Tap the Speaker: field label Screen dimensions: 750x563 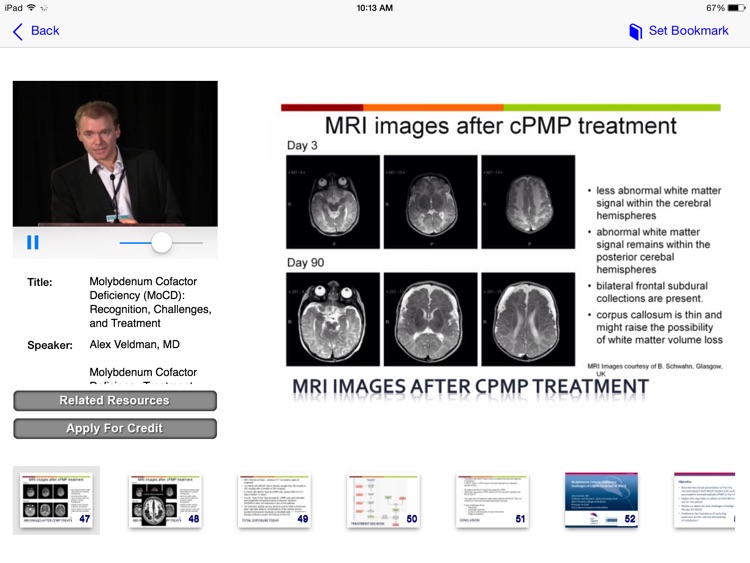tap(50, 345)
